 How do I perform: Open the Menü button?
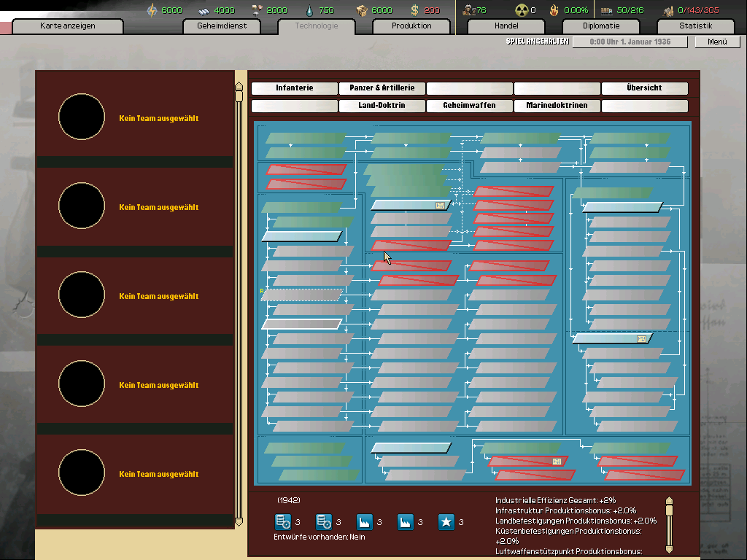click(x=716, y=42)
